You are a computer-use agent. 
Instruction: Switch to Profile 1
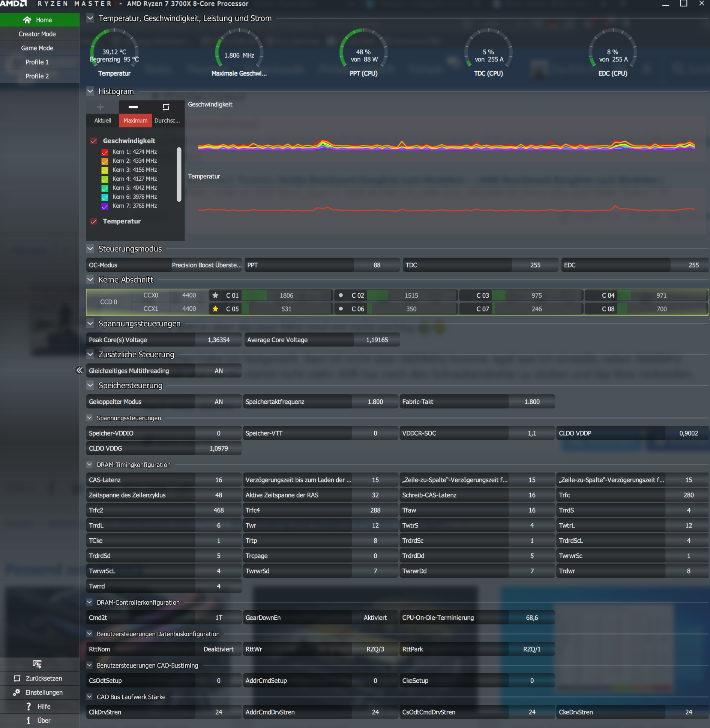pos(39,62)
